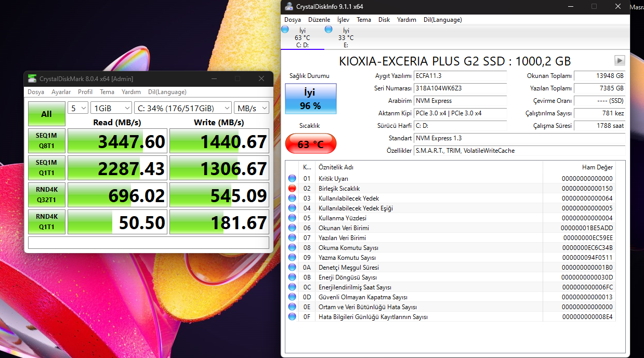Click the status dot for Denetçi Meşgul Süresi
Viewport: 644px width, 358px height.
tap(292, 267)
